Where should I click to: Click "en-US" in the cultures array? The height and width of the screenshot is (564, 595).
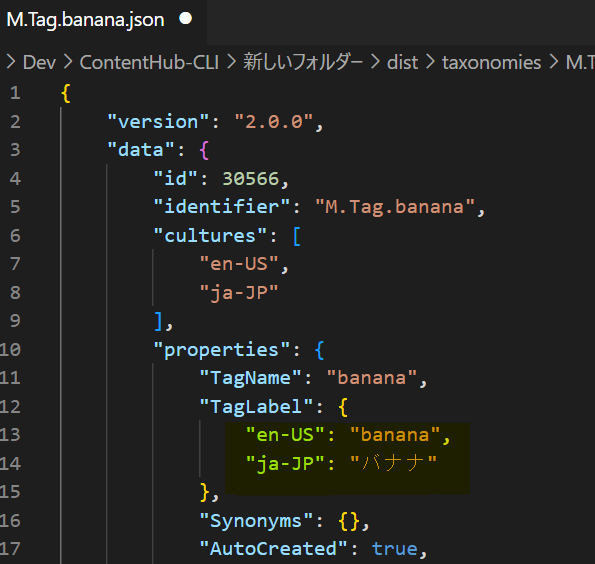[239, 264]
